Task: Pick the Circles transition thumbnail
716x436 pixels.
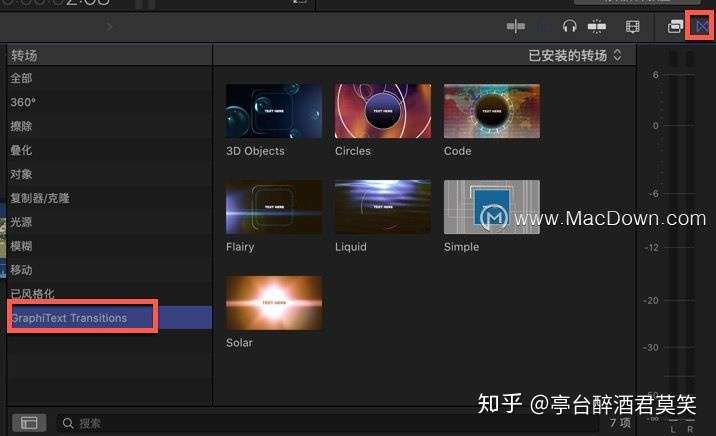Action: [383, 111]
